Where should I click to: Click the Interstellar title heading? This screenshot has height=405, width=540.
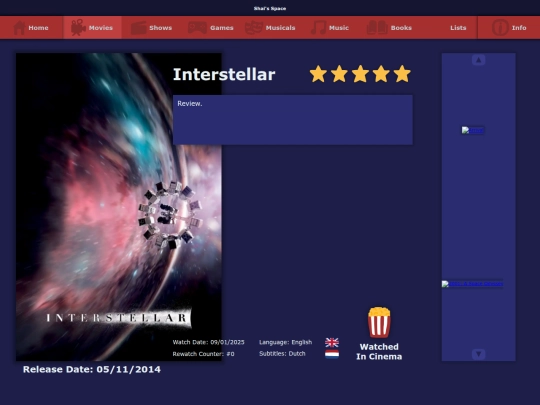pyautogui.click(x=224, y=74)
